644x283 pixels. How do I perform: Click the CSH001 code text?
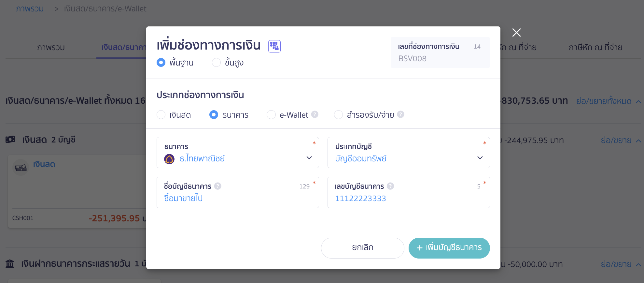[23, 218]
